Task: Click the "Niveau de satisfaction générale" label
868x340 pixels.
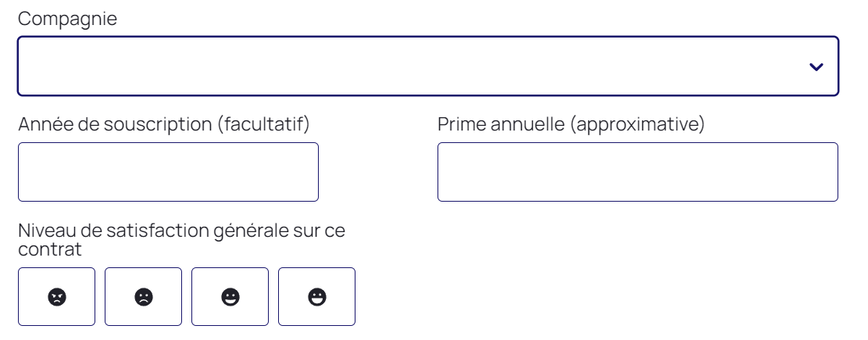Action: (181, 231)
